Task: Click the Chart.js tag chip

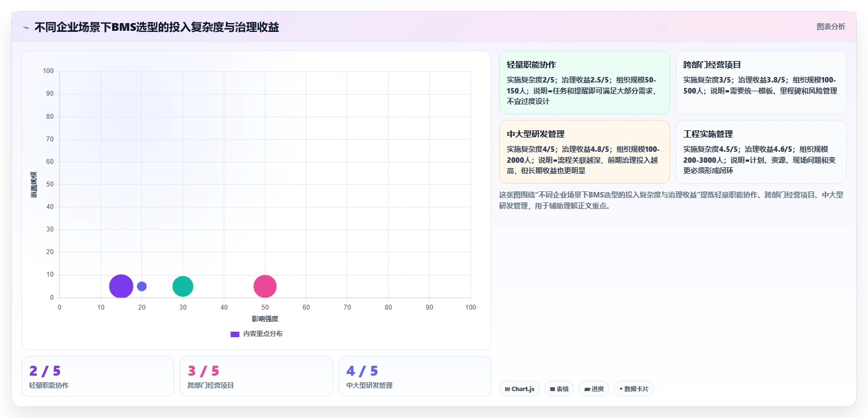Action: point(519,389)
